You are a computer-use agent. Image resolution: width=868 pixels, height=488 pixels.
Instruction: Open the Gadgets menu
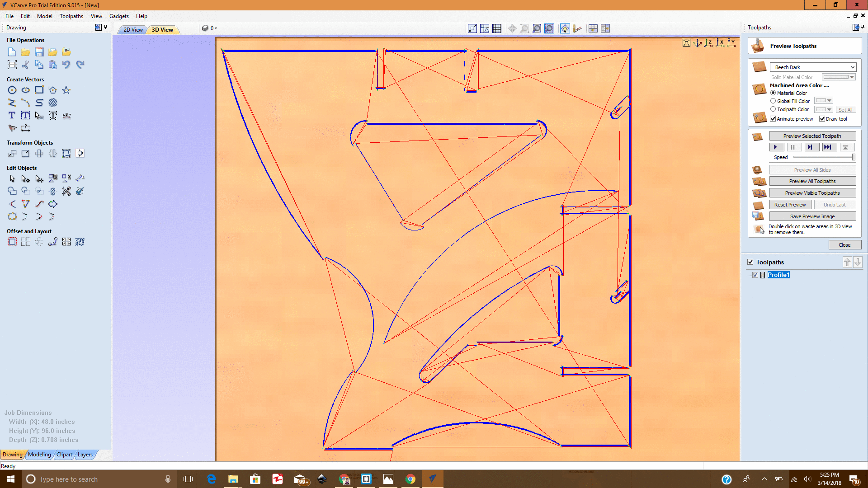point(119,16)
